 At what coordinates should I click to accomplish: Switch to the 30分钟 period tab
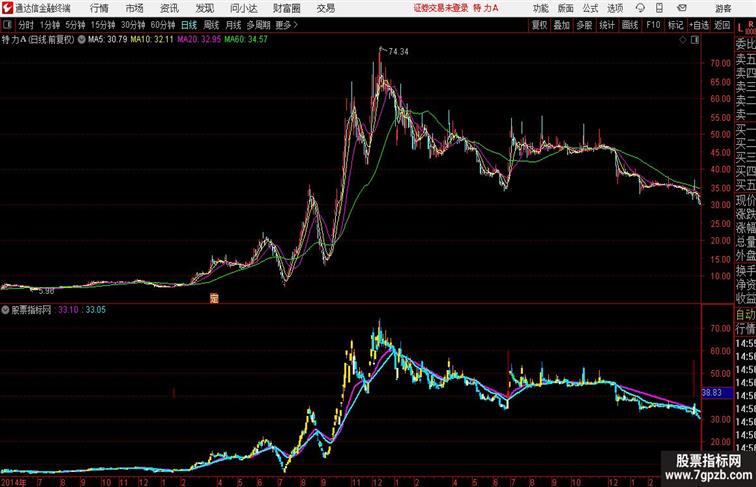(x=133, y=25)
